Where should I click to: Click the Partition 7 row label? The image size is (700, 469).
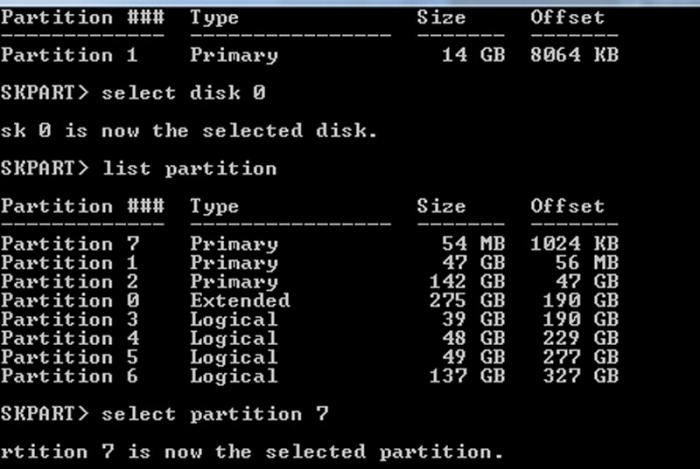[69, 244]
